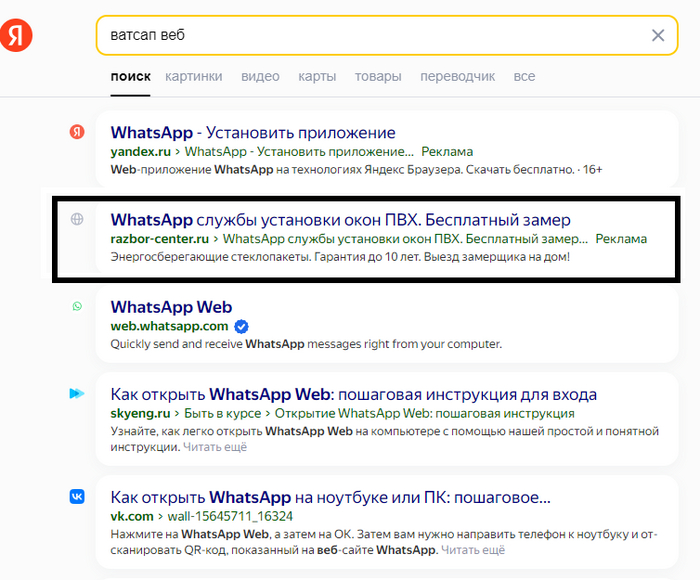
Task: Open 'WhatsApp службы установки окон ПВХ' title
Action: (340, 220)
